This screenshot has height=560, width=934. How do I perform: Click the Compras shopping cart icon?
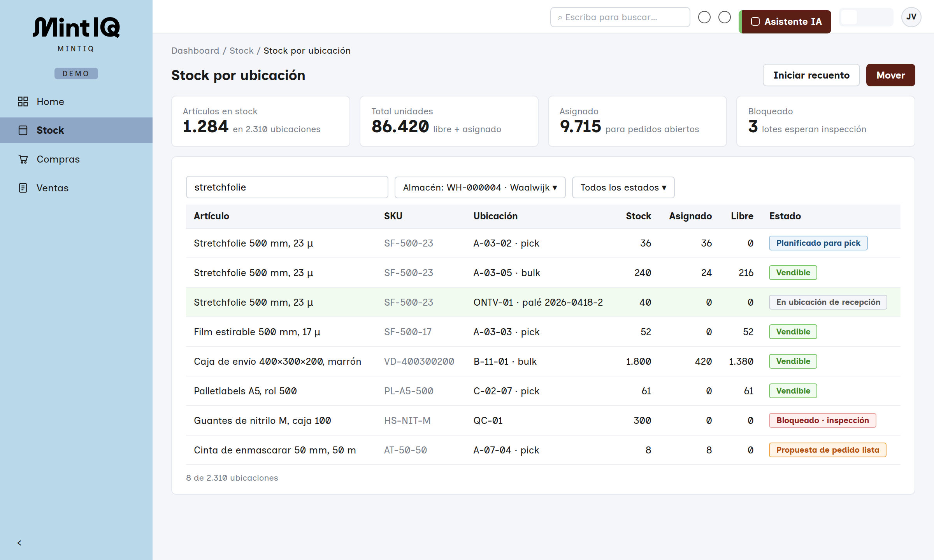(23, 159)
